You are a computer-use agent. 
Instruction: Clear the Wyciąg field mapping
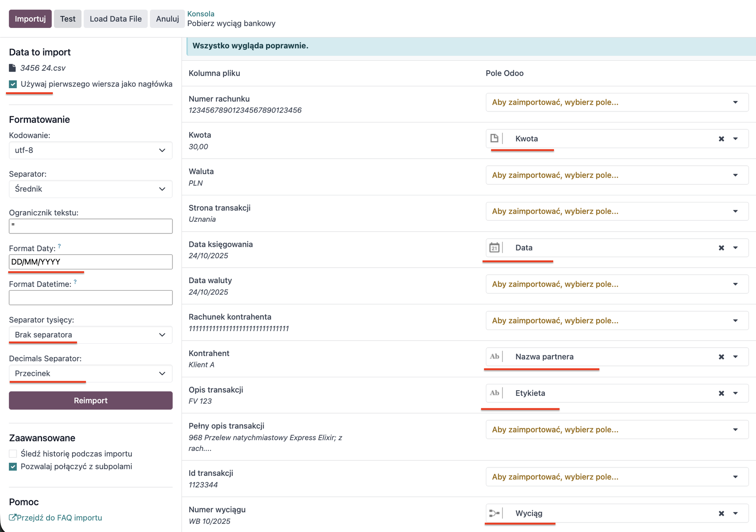[721, 513]
